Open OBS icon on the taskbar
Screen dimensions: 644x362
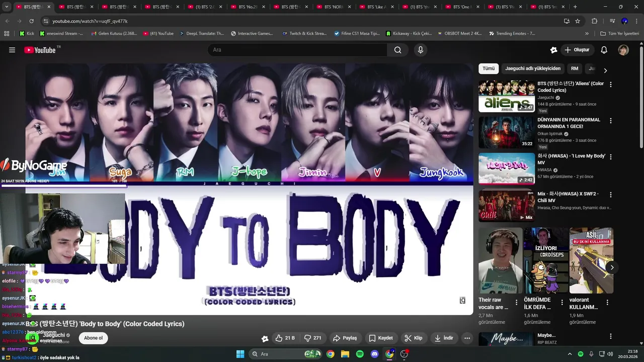[x=404, y=354]
